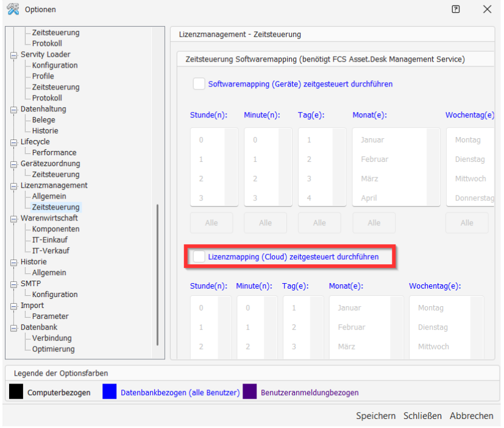Collapse the Servity Loader tree node
Viewport: 504px width, 428px height.
15,55
